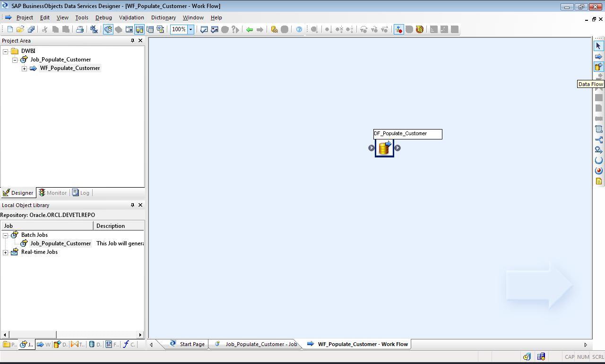This screenshot has width=605, height=364.
Task: Select the DWBI project folder
Action: [28, 51]
